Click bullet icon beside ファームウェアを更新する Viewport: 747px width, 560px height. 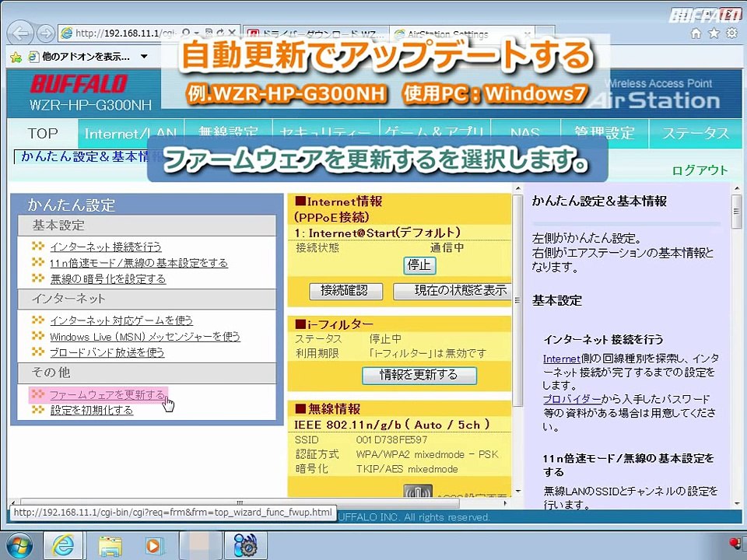coord(38,394)
